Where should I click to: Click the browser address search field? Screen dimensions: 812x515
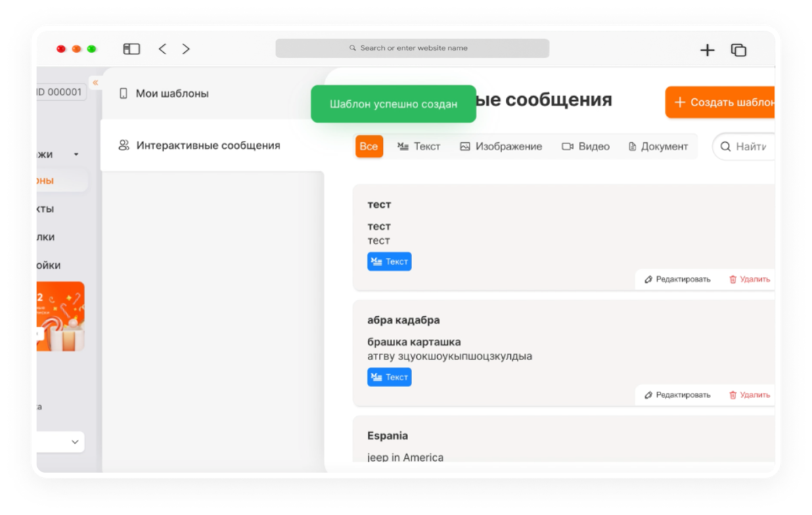pyautogui.click(x=412, y=48)
